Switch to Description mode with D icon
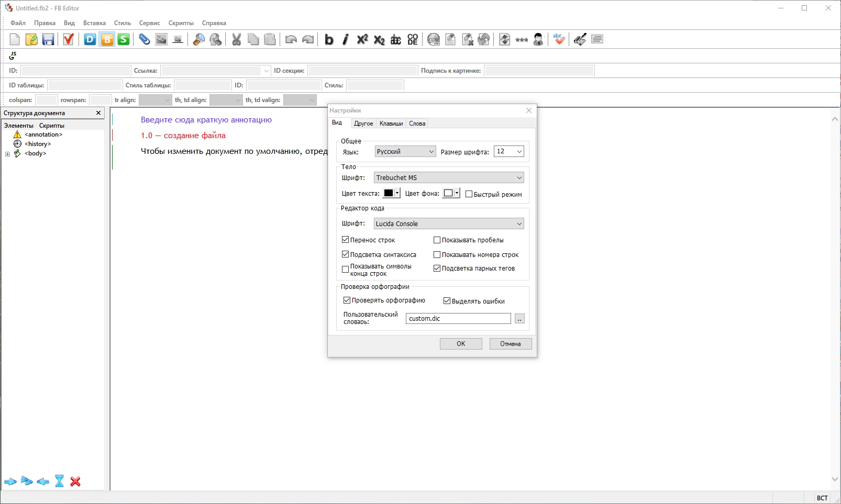 (x=90, y=40)
